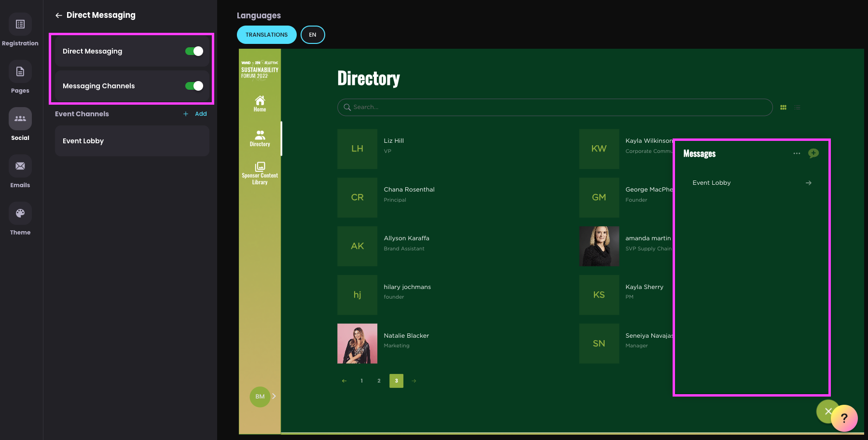Viewport: 868px width, 440px height.
Task: Click the Event Channels heading
Action: click(82, 114)
